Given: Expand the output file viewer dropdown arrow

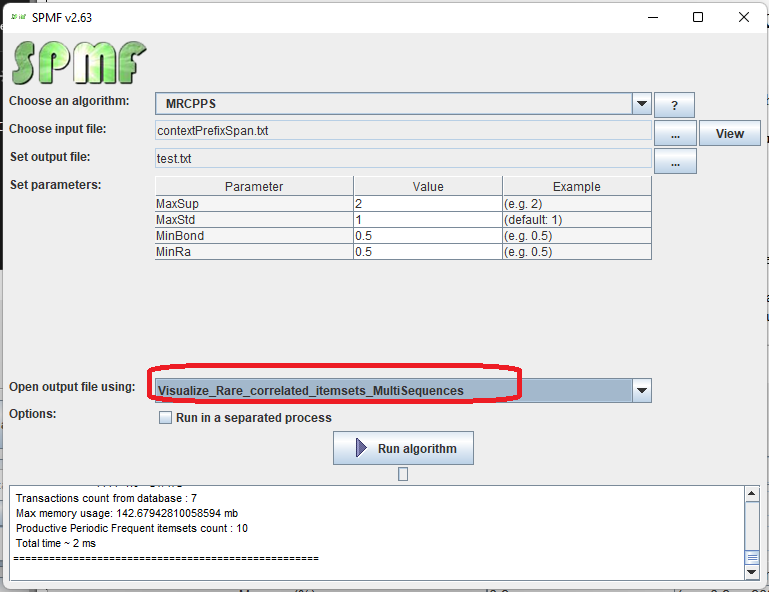Looking at the screenshot, I should point(641,390).
